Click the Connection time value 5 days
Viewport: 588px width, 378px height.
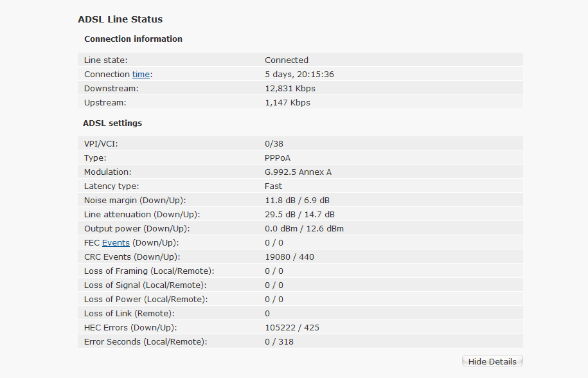click(280, 75)
